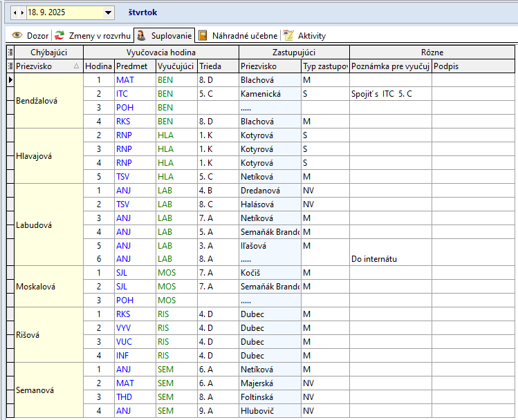Click the Hodina column header
This screenshot has height=420, width=518.
(98, 66)
